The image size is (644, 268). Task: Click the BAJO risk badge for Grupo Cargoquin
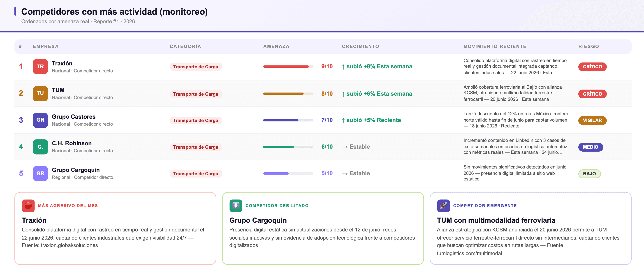[589, 174]
